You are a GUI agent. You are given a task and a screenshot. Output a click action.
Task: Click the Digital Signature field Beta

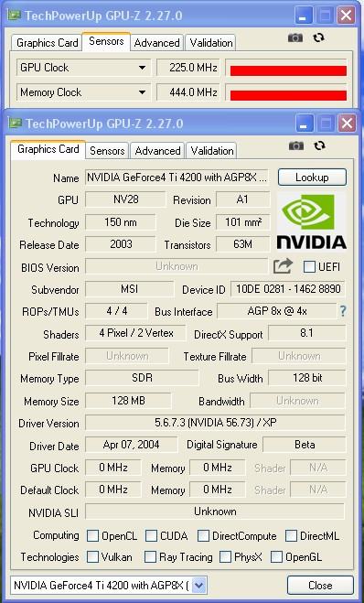click(x=304, y=445)
